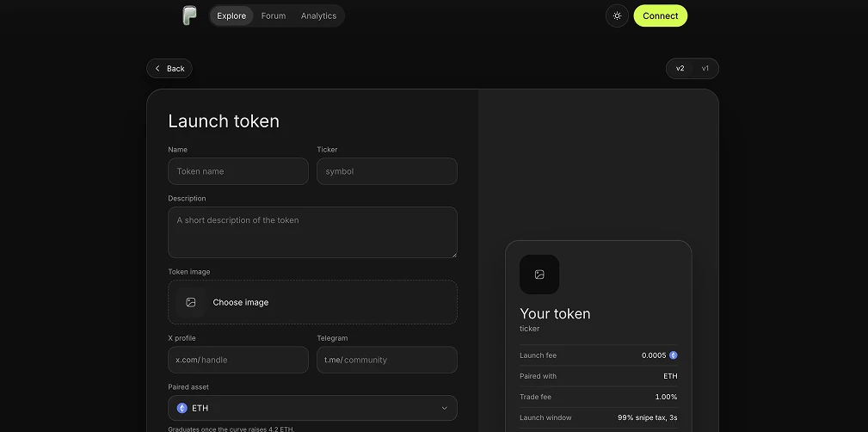
Task: Focus the Telegram community field
Action: [387, 360]
